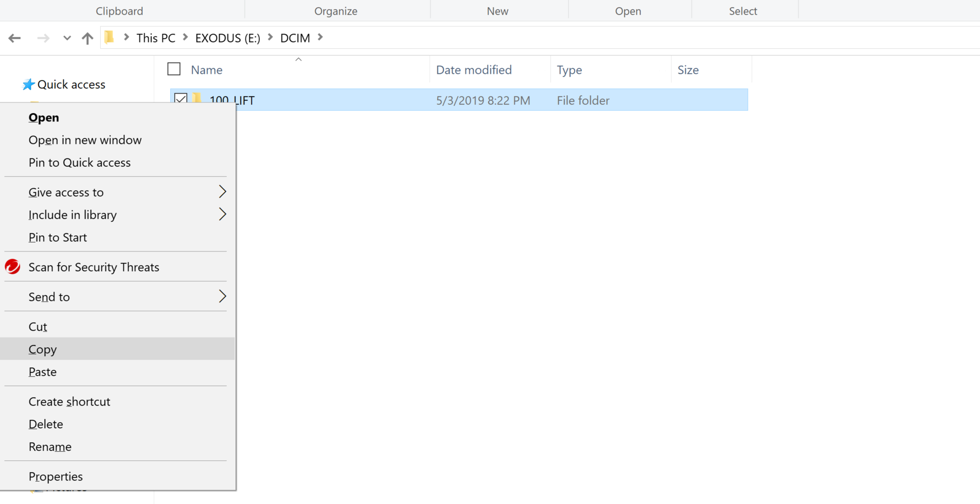This screenshot has height=504, width=980.
Task: Open Properties from the context menu
Action: (55, 476)
